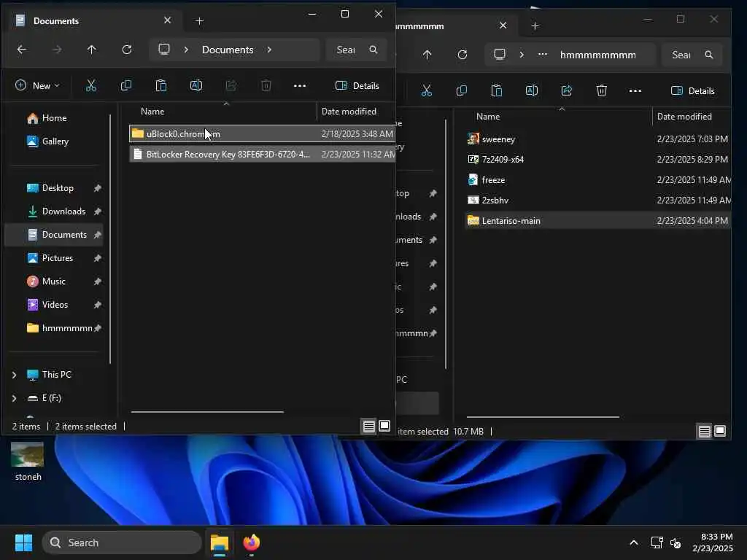Go up one folder in Documents window
The width and height of the screenshot is (747, 560).
click(91, 50)
